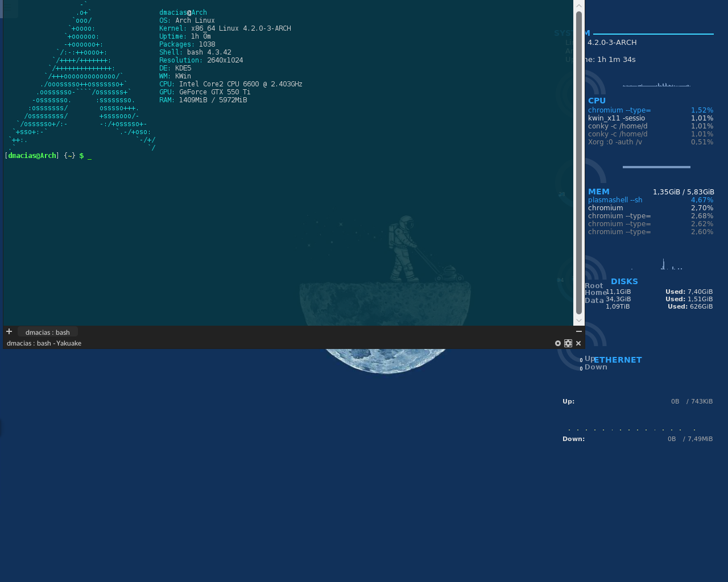
Task: Select the 'dmacias : bash' tab
Action: click(48, 332)
